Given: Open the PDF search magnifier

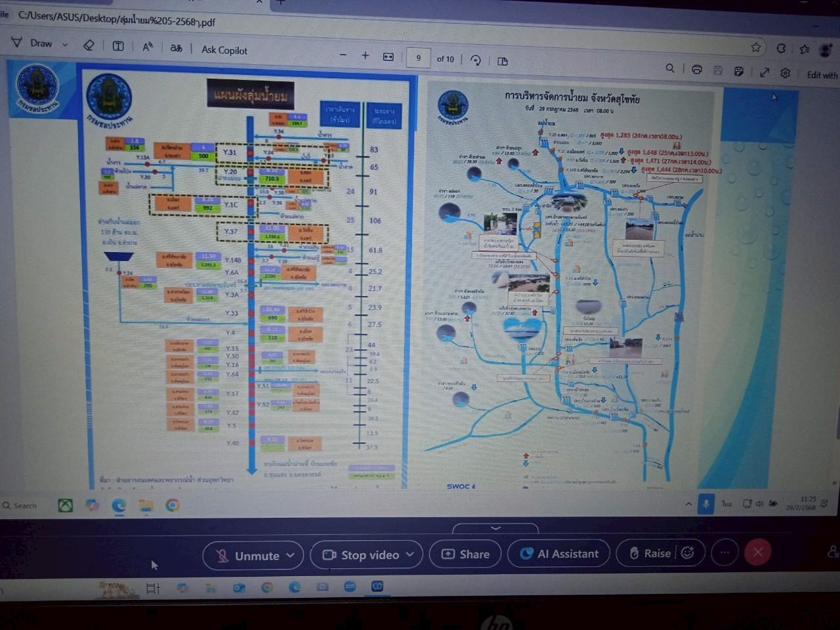Looking at the screenshot, I should tap(669, 68).
